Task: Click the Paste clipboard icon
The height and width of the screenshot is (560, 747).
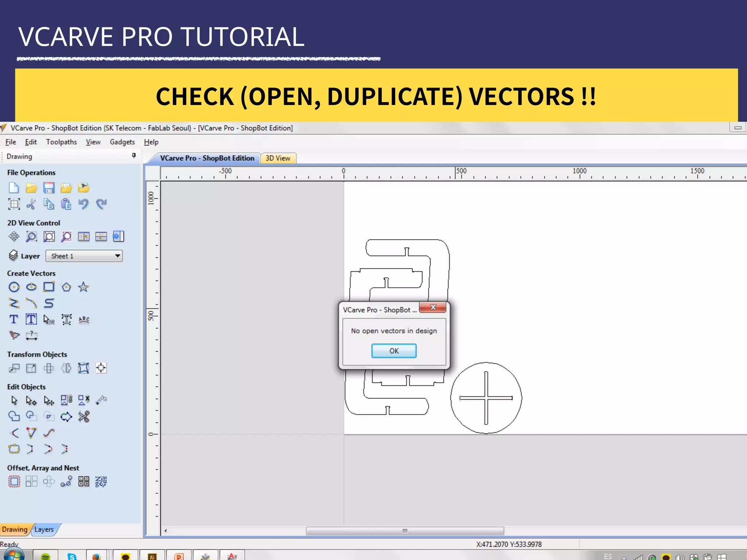Action: tap(66, 204)
